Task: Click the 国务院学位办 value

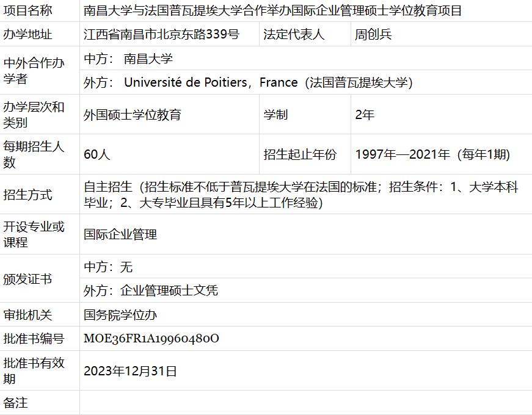Action: [x=120, y=315]
